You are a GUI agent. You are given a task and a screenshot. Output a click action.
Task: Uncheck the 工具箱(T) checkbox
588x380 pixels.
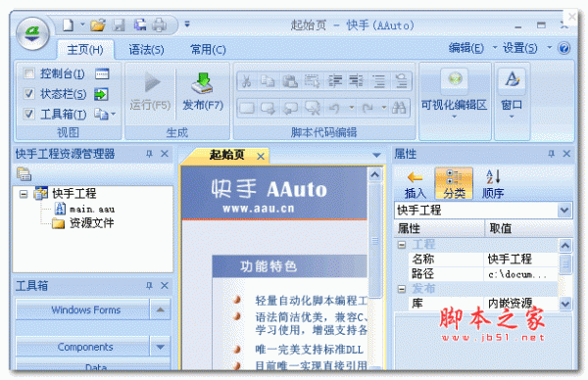[28, 114]
